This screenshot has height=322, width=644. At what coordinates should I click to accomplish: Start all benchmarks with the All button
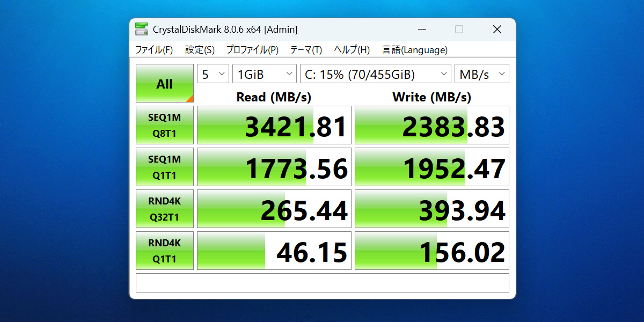pos(164,84)
